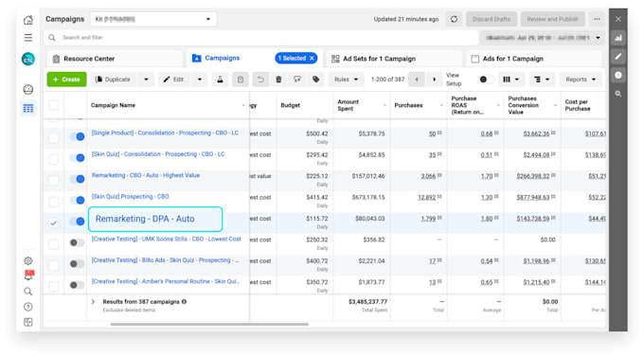The width and height of the screenshot is (644, 356).
Task: Open the Remarketing - DPA - Auto campaign
Action: 145,219
